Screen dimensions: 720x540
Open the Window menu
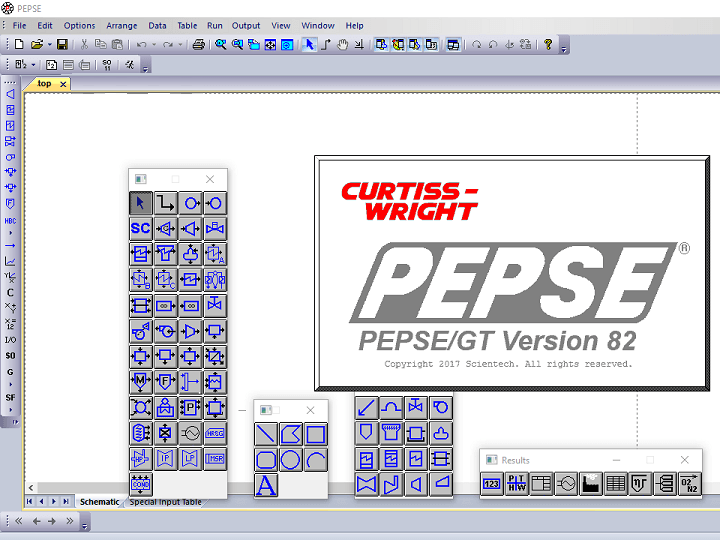pyautogui.click(x=318, y=26)
